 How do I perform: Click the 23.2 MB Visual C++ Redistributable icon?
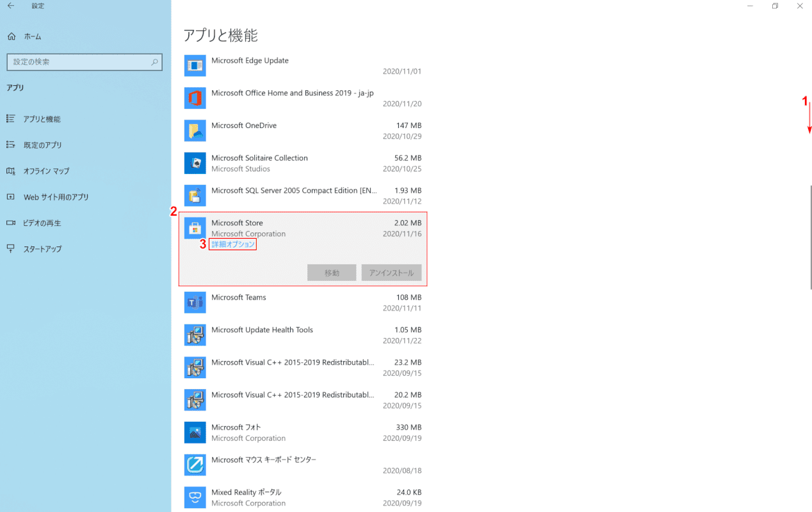point(195,367)
